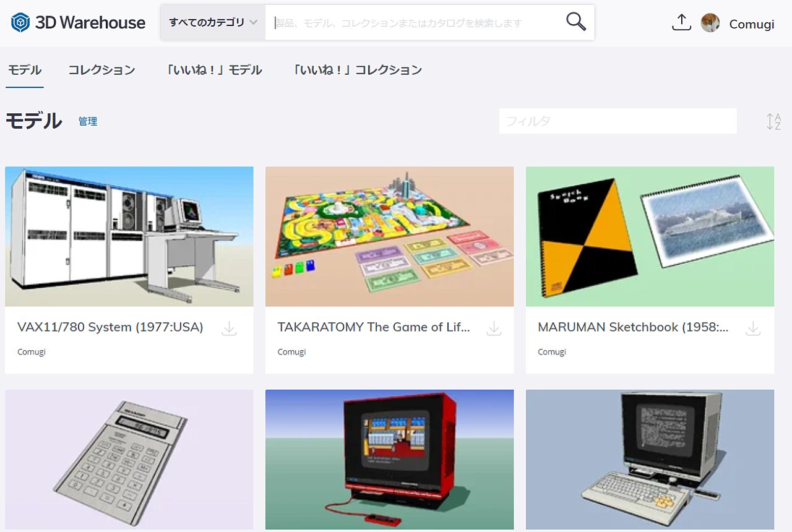Switch to the コレクション tab

101,70
